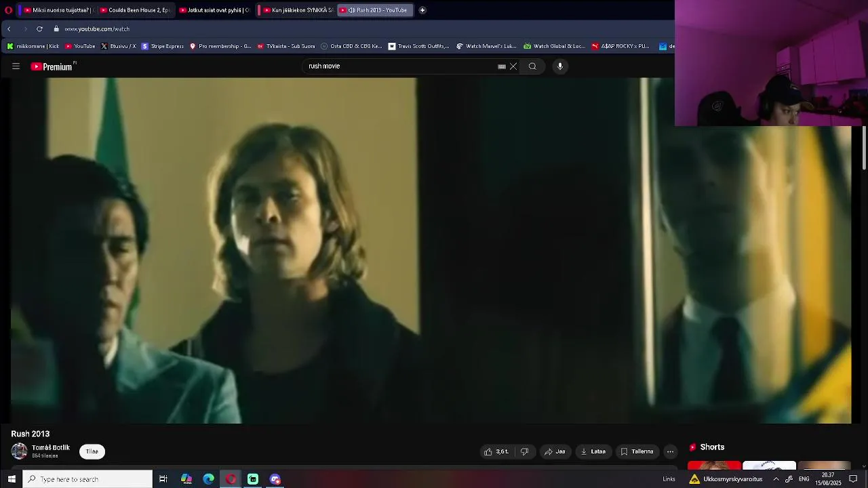Open the first Shorts thumbnail
Image resolution: width=868 pixels, height=488 pixels.
[714, 465]
